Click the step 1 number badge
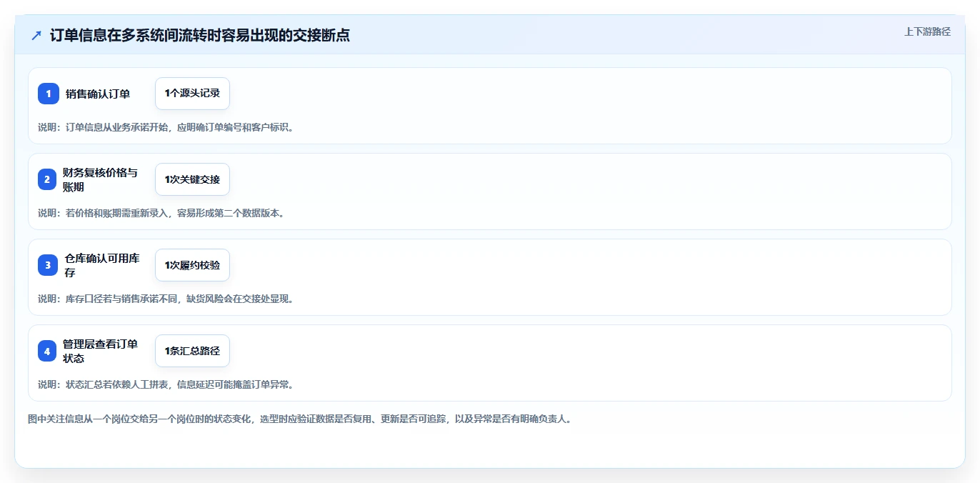Screen dimensions: 980x483 pos(48,94)
